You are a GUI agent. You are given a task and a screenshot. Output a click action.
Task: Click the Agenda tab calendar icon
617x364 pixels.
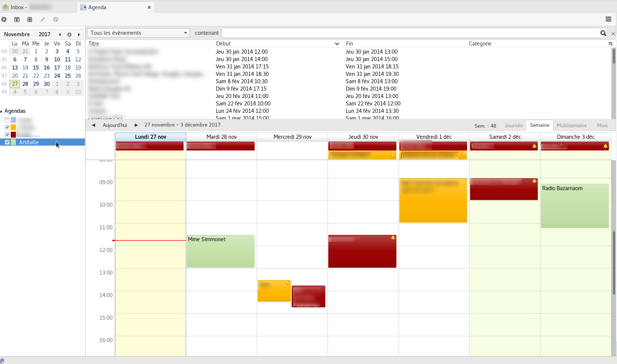click(x=83, y=7)
